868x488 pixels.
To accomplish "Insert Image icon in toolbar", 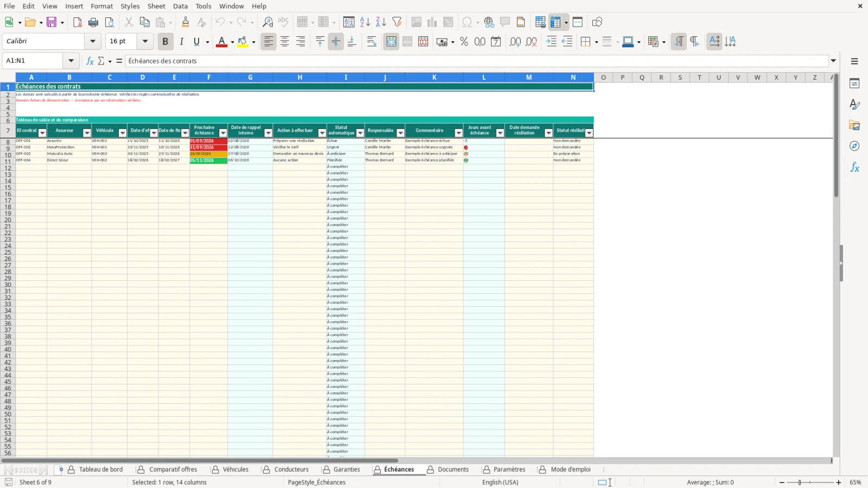I will 416,22.
